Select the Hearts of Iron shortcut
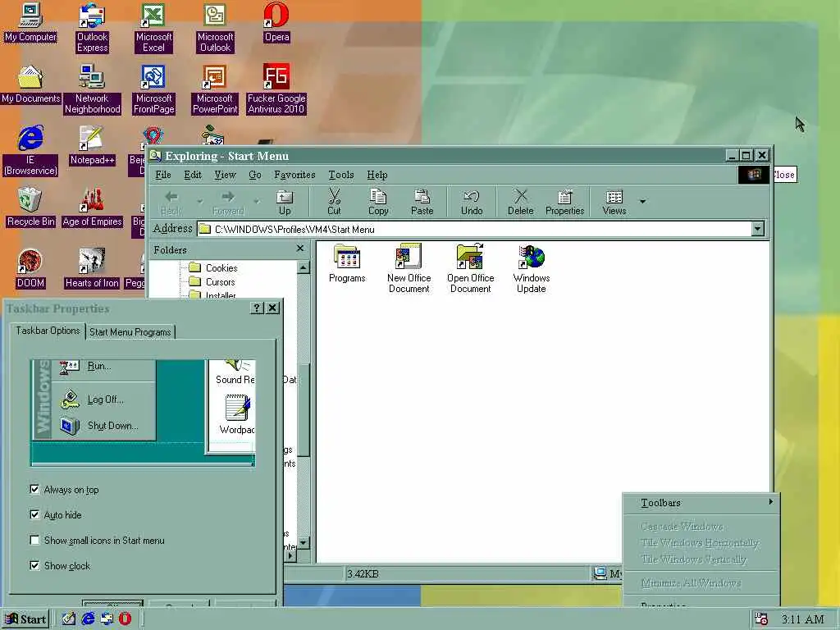840x630 pixels. coord(92,269)
